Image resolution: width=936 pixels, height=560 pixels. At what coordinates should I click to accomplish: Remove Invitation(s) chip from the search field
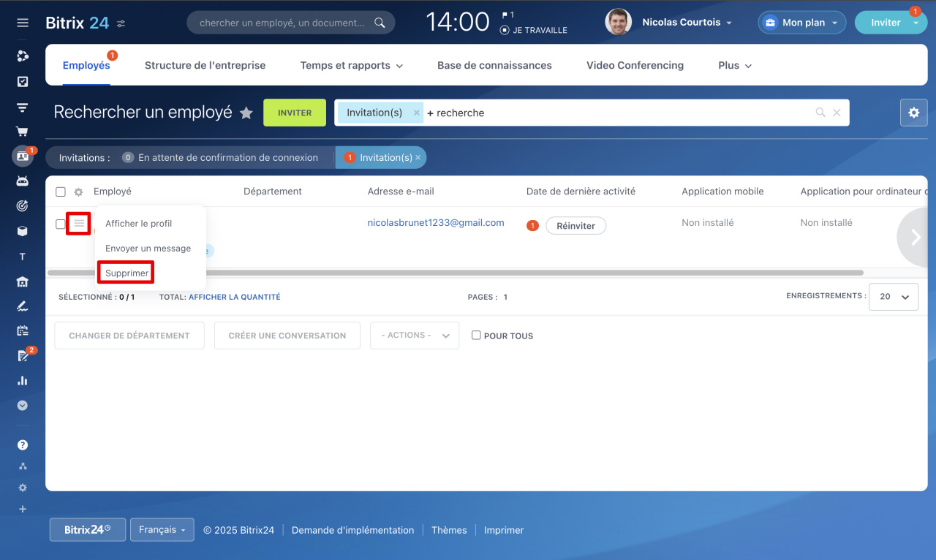coord(417,113)
